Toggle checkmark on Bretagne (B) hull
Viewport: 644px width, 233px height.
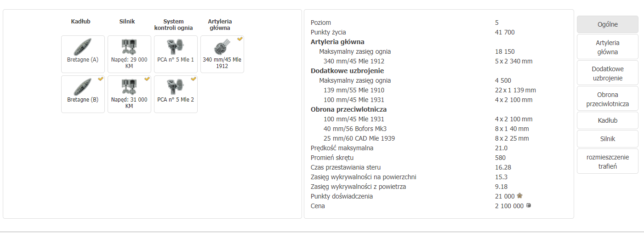click(100, 79)
